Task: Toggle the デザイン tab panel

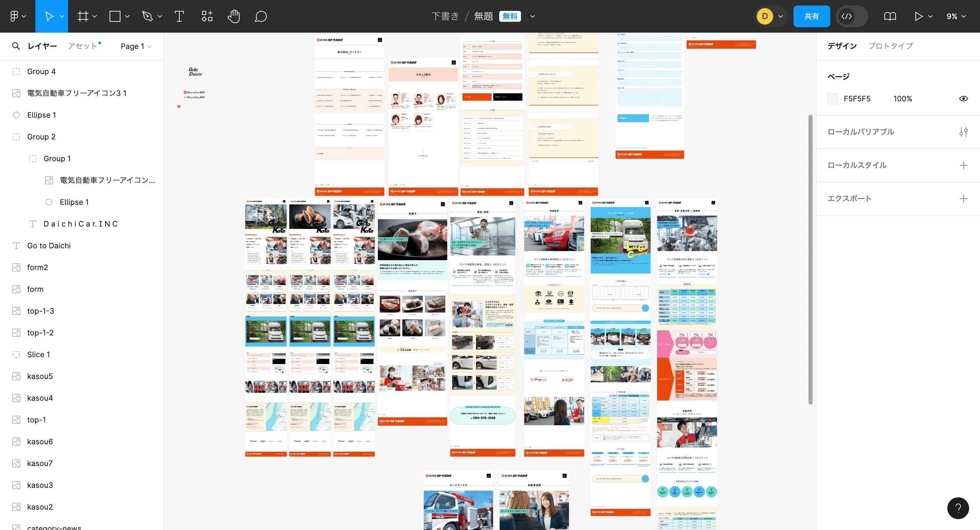Action: click(843, 46)
